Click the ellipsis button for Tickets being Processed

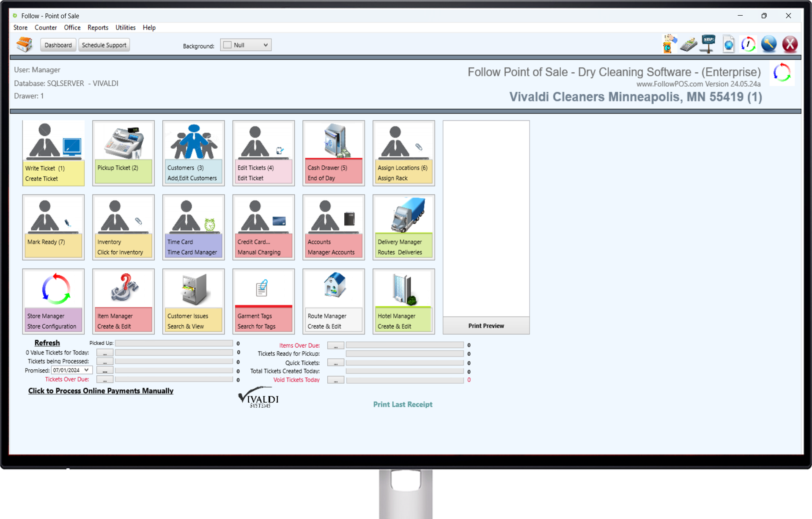105,361
